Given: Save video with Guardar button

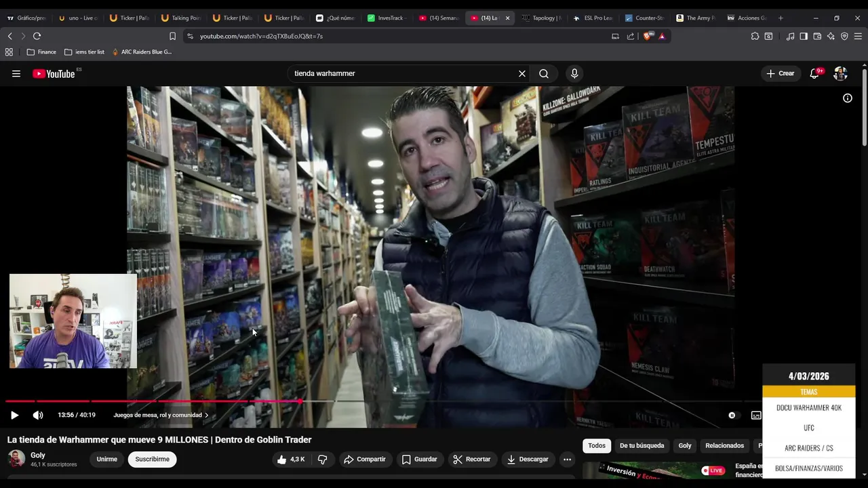Looking at the screenshot, I should 419,459.
